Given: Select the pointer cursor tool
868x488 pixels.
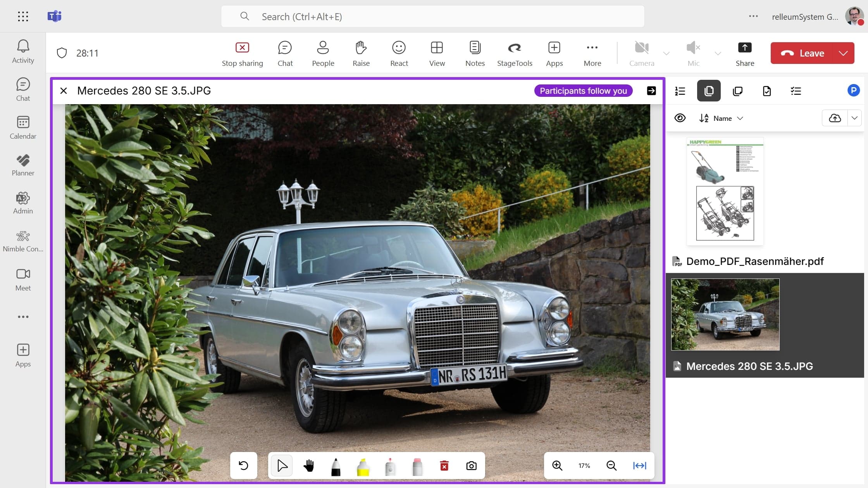Looking at the screenshot, I should pyautogui.click(x=282, y=466).
